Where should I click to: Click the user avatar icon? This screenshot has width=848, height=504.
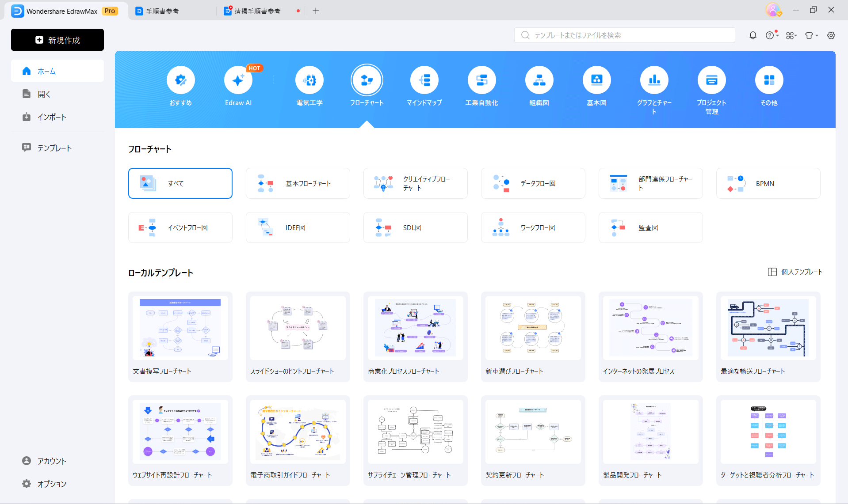773,10
